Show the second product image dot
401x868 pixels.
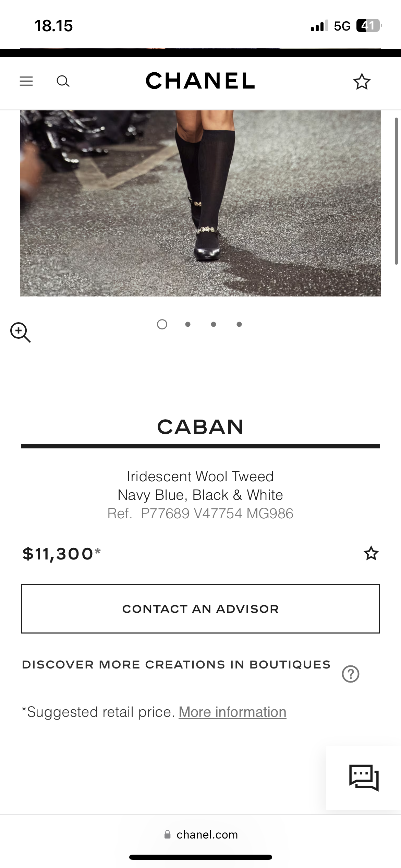pyautogui.click(x=188, y=324)
